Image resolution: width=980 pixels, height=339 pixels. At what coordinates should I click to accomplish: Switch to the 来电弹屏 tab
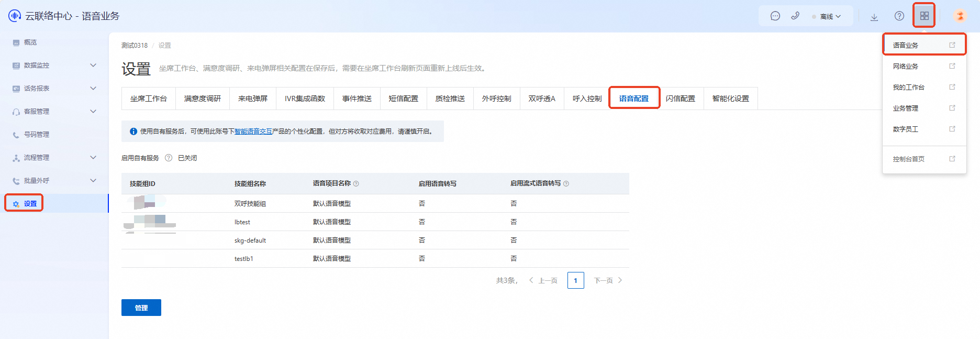(253, 99)
